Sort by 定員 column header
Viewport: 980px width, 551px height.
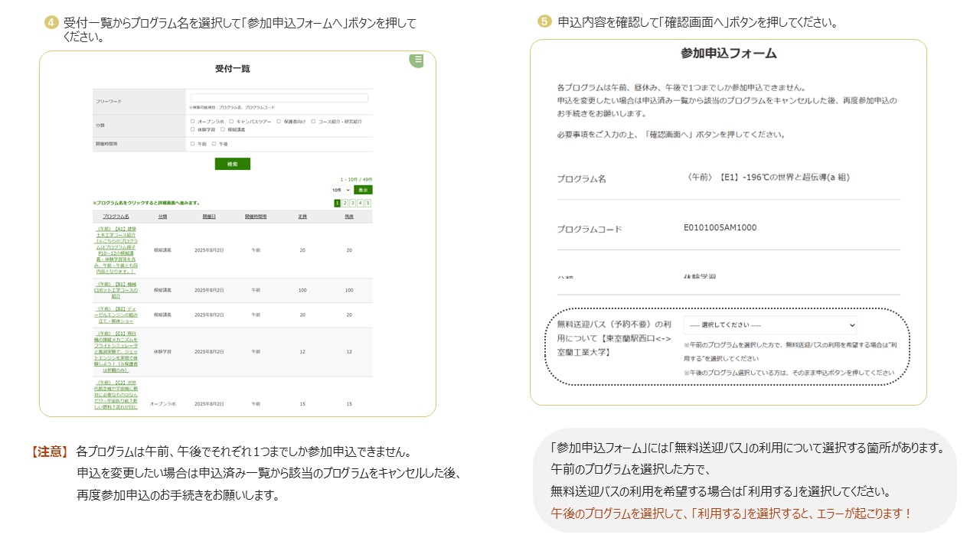pos(302,217)
